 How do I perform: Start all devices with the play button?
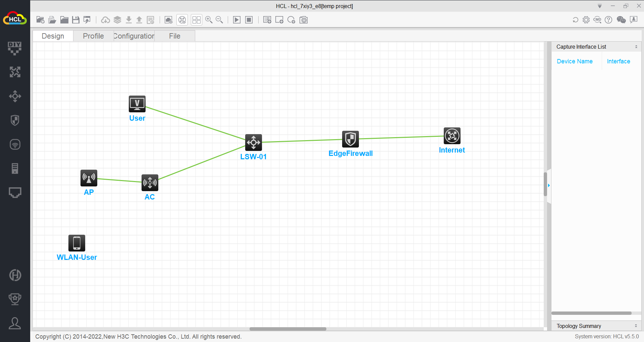237,20
